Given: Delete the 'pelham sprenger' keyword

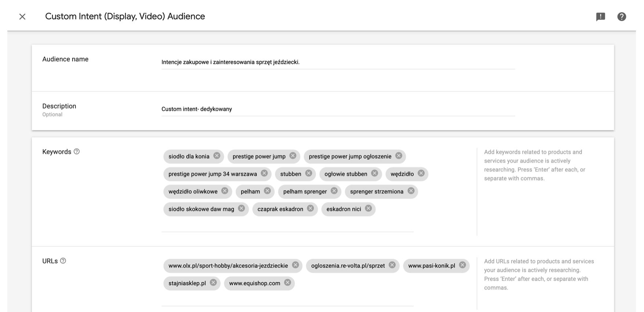Looking at the screenshot, I should pos(334,191).
